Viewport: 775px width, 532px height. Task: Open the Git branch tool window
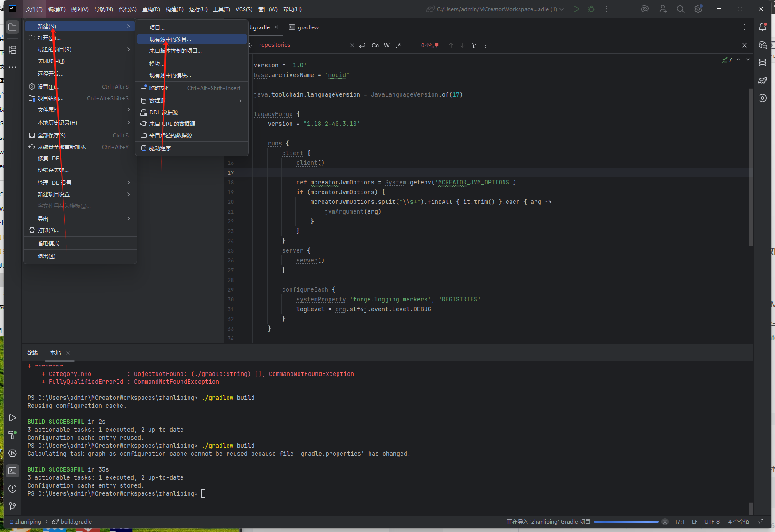pos(12,506)
